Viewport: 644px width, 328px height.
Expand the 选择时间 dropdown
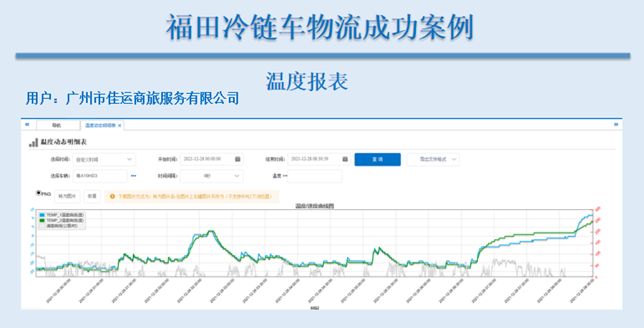(x=104, y=159)
